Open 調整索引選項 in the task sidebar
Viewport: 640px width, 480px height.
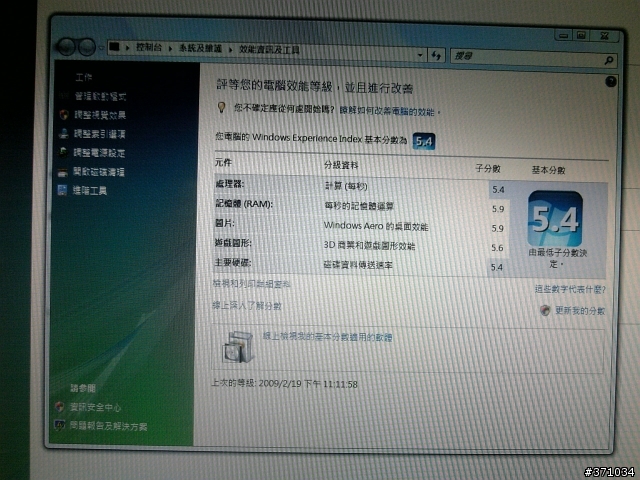[100, 134]
